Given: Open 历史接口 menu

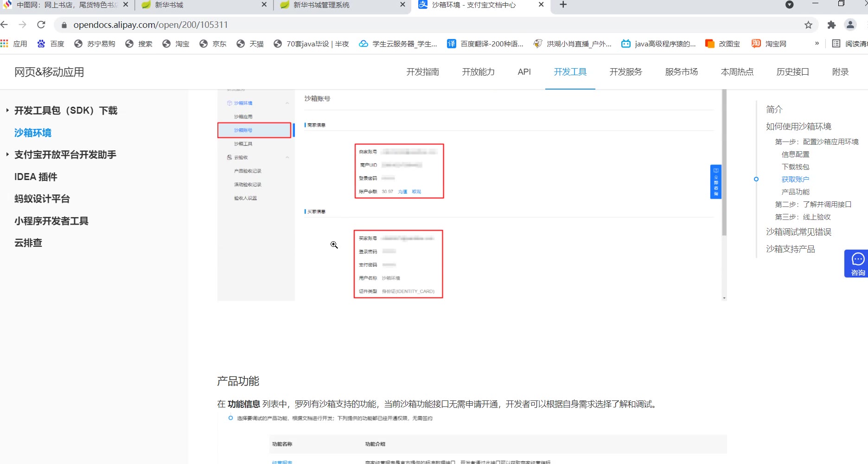Looking at the screenshot, I should (792, 72).
